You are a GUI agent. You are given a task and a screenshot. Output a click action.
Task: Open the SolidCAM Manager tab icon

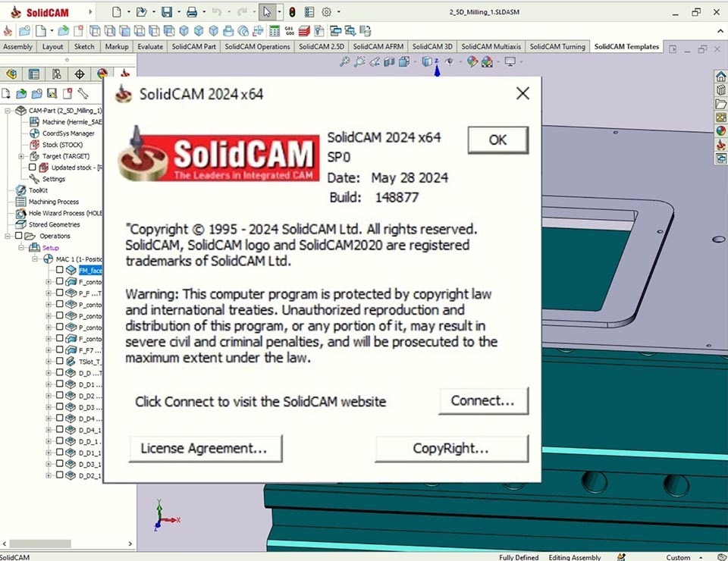tap(124, 74)
